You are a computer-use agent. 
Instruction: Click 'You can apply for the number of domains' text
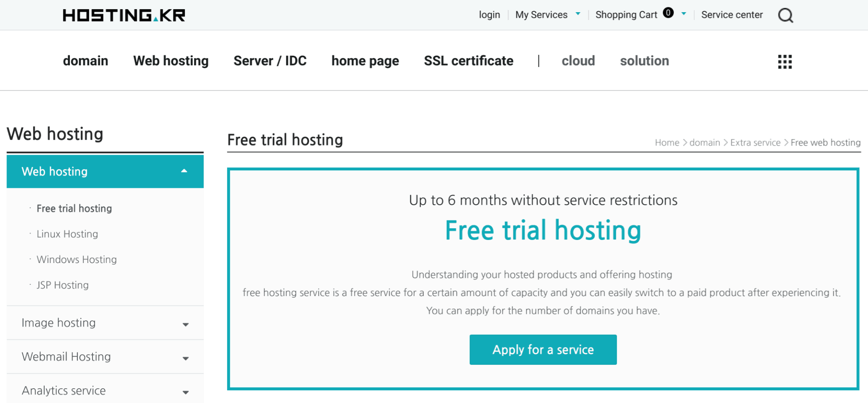pyautogui.click(x=543, y=311)
